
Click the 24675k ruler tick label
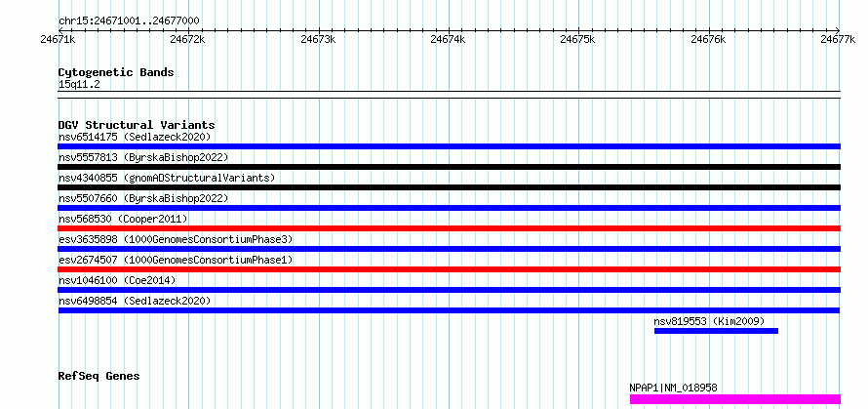point(578,39)
